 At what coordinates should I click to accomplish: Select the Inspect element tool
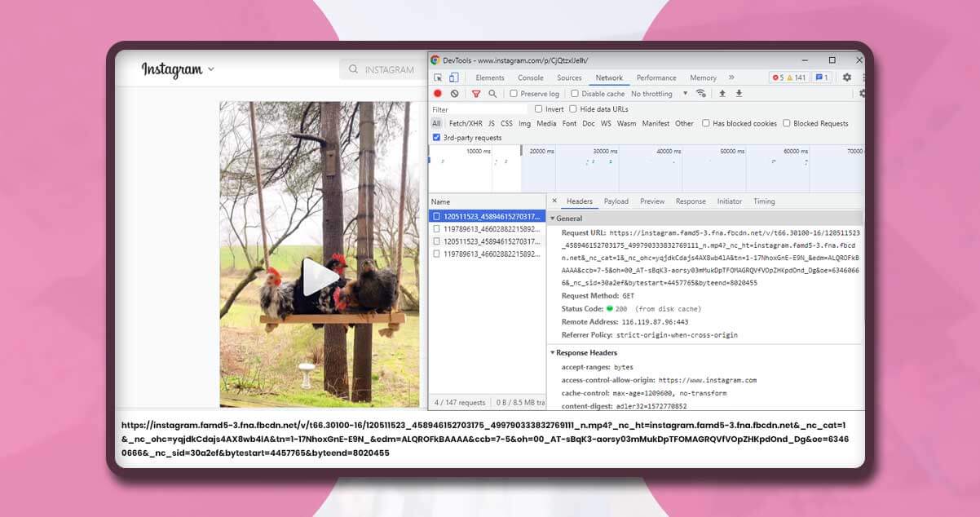click(437, 77)
